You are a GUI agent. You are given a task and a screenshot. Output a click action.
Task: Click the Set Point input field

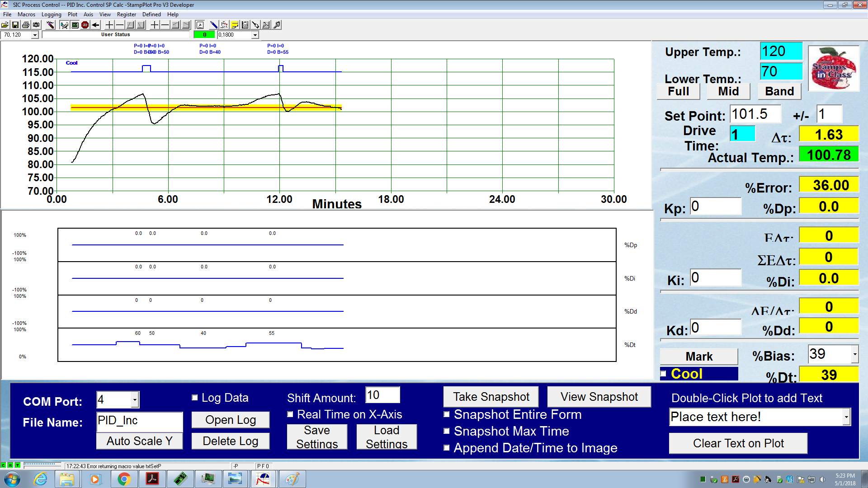click(x=755, y=114)
